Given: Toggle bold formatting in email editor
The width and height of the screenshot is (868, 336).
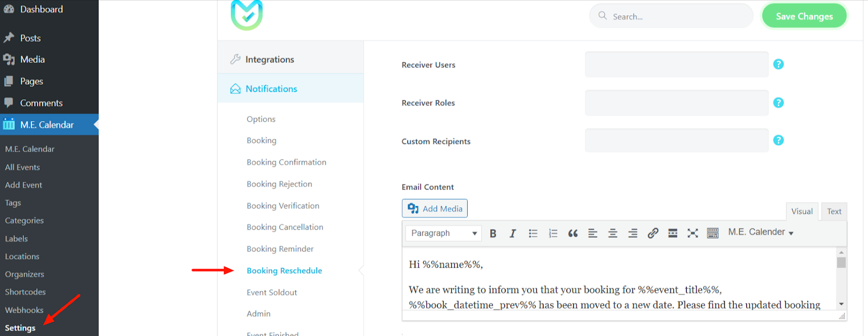Looking at the screenshot, I should (493, 233).
